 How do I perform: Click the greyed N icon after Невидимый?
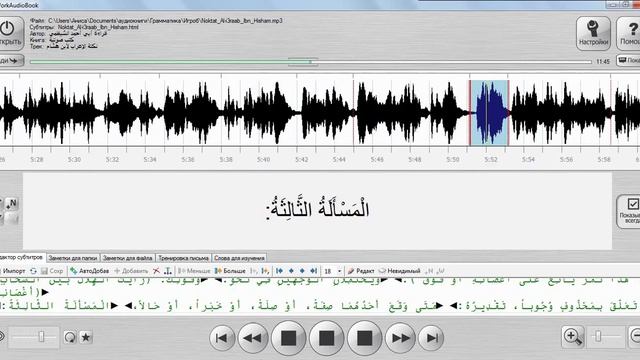click(x=429, y=271)
